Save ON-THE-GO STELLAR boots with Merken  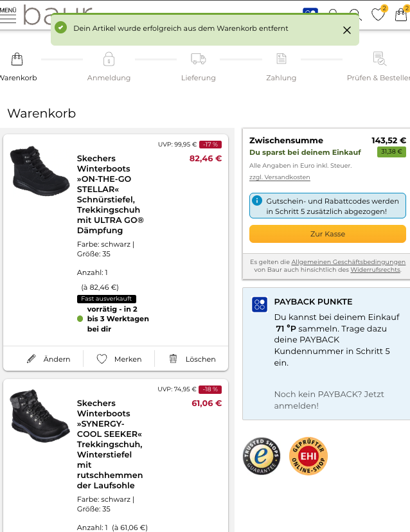(119, 359)
